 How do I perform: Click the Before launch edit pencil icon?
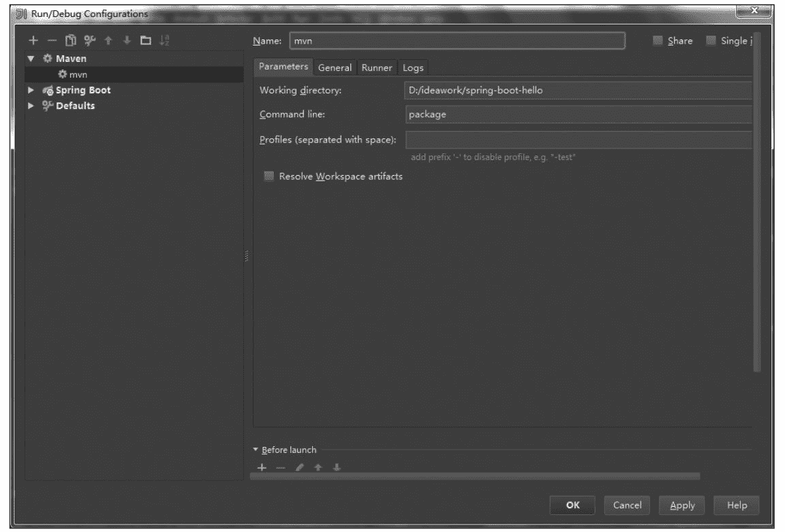pos(300,467)
